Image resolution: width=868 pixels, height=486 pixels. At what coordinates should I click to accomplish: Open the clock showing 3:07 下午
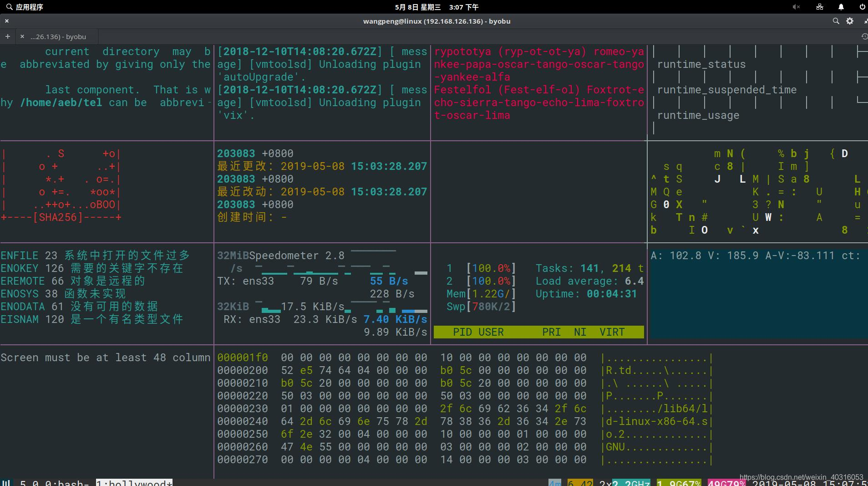click(x=463, y=7)
